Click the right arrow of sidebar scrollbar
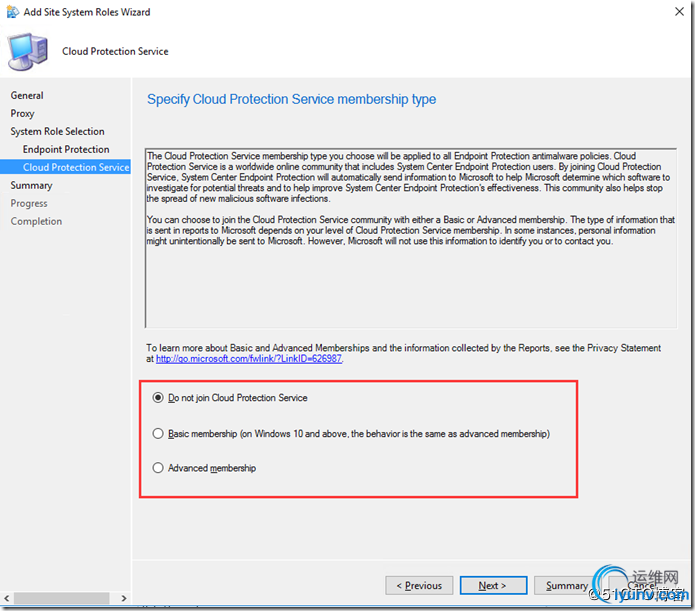 (x=124, y=598)
